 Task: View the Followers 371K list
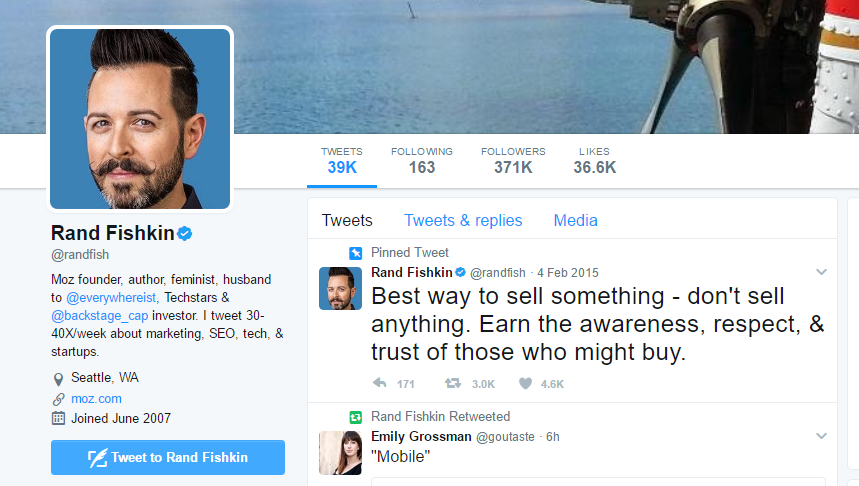click(513, 160)
